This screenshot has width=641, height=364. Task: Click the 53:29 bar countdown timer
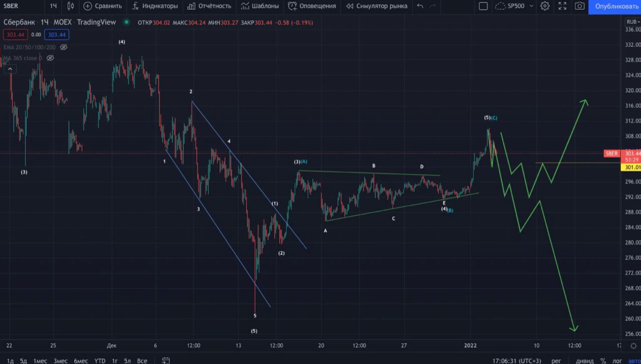(x=632, y=160)
